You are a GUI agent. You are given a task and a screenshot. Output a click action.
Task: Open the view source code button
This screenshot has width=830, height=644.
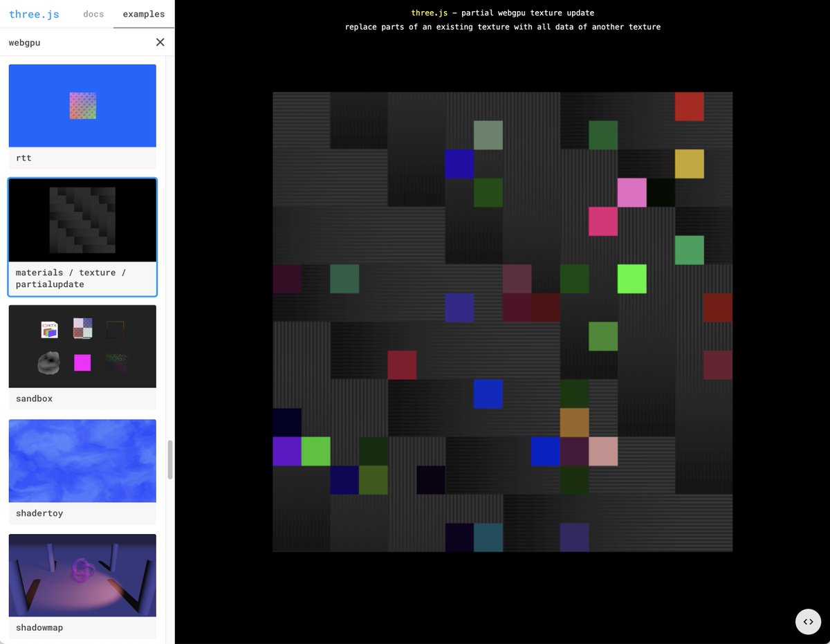coord(808,621)
